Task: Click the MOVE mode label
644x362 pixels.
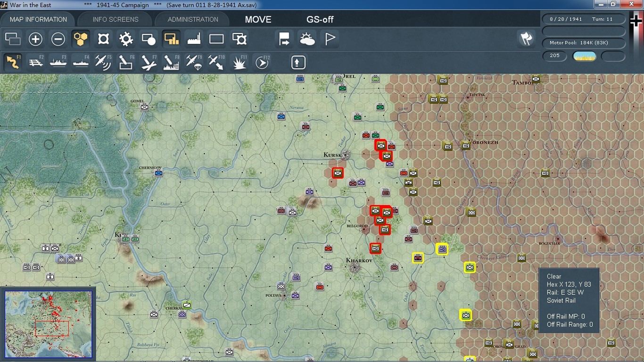Action: click(x=258, y=19)
